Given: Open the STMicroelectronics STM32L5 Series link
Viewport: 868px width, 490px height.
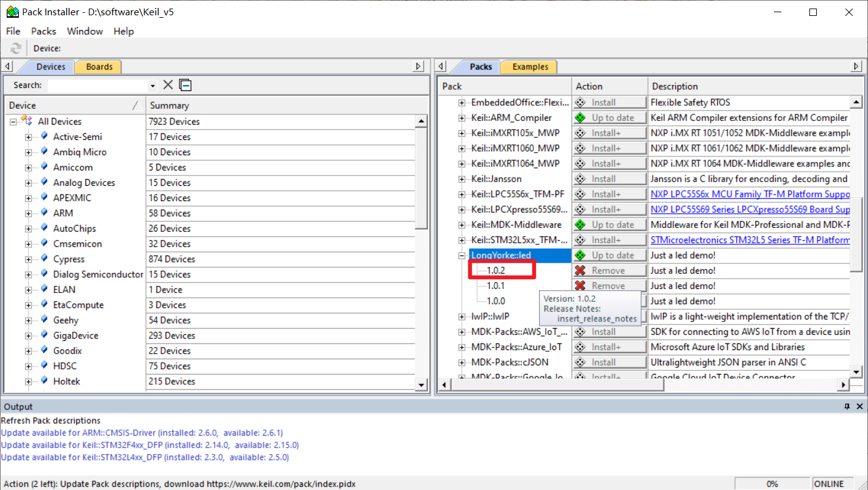Looking at the screenshot, I should point(750,240).
